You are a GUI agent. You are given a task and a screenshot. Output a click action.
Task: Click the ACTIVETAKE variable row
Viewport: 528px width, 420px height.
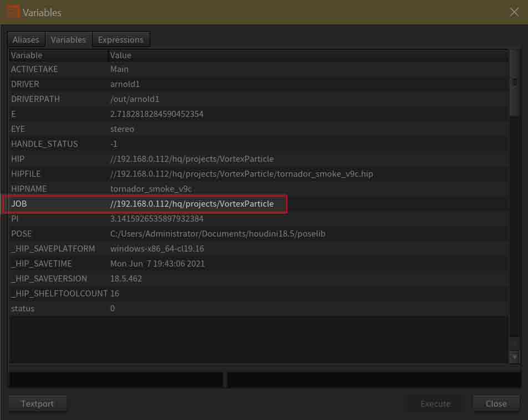tap(145, 69)
